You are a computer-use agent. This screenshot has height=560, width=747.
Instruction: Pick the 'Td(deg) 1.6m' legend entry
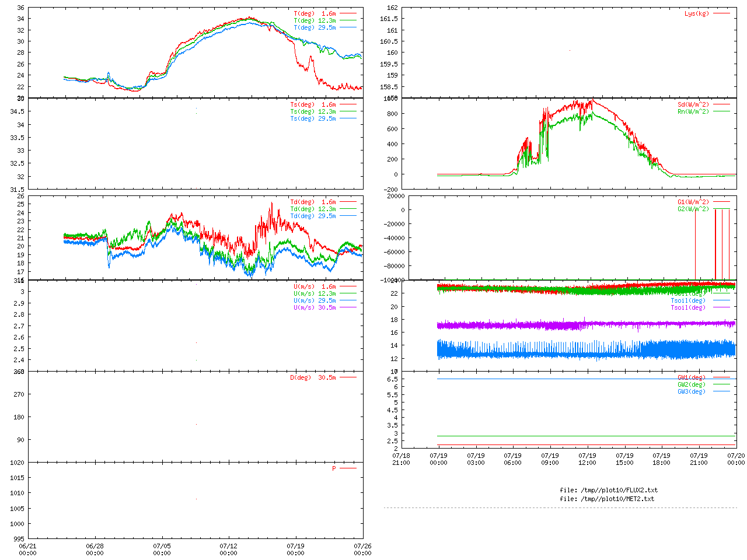[x=323, y=202]
